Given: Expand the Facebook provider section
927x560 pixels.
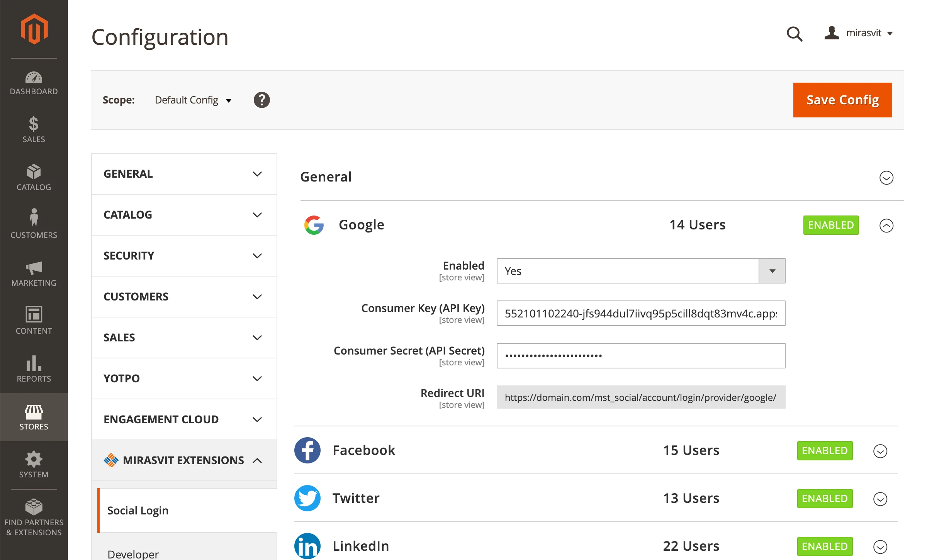Looking at the screenshot, I should click(880, 451).
